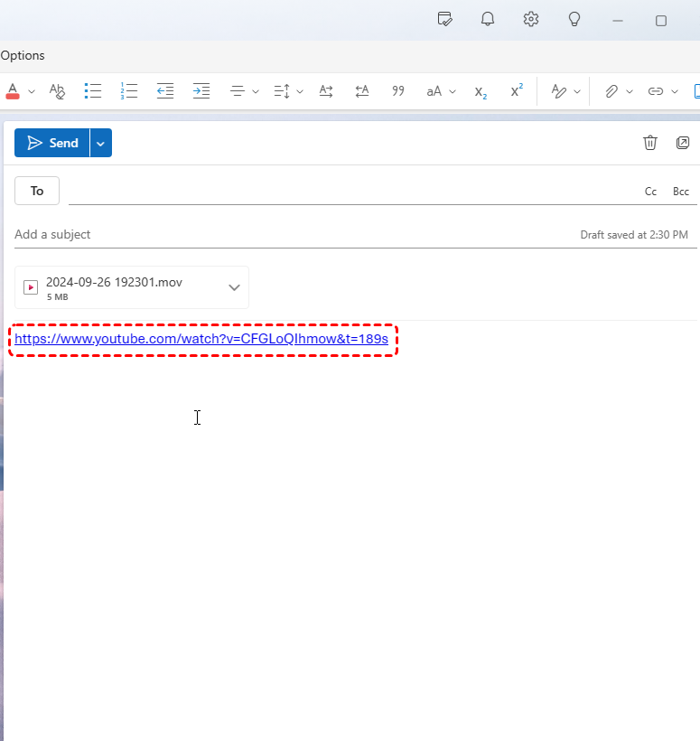This screenshot has width=700, height=741.
Task: Discard the draft with the trash icon
Action: 650,143
